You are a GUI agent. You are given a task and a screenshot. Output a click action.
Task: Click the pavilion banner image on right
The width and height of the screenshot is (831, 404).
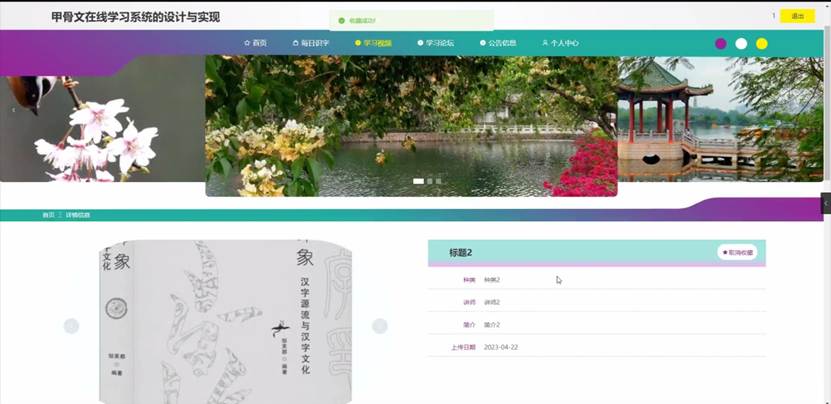(x=720, y=119)
